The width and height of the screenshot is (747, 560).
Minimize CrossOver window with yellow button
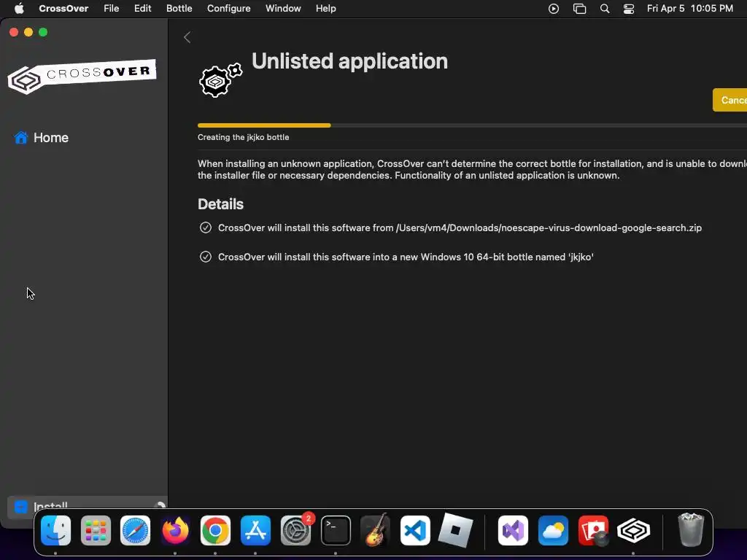28,32
